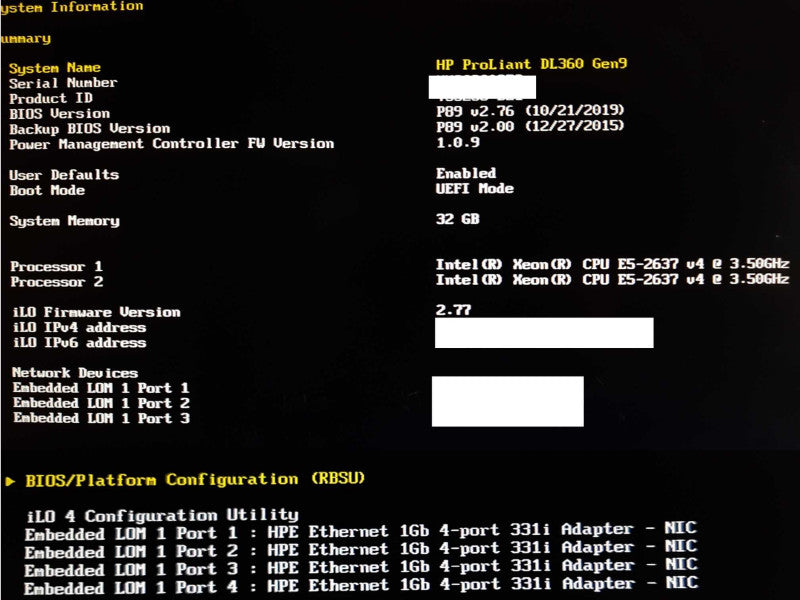Click the Serial Number label

(x=63, y=83)
